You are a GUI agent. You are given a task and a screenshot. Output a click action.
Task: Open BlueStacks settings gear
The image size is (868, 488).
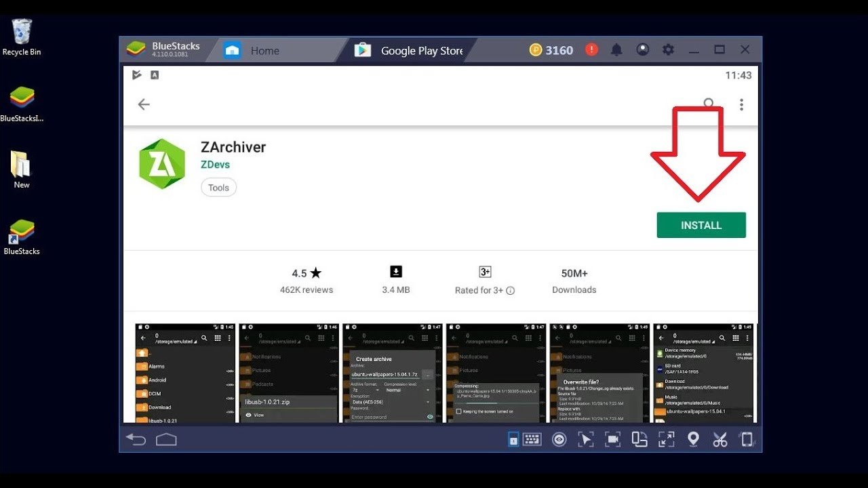[x=668, y=49]
